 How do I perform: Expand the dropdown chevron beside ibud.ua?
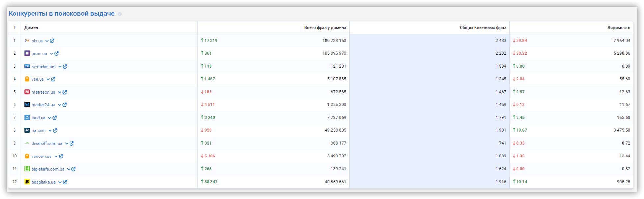coord(50,118)
